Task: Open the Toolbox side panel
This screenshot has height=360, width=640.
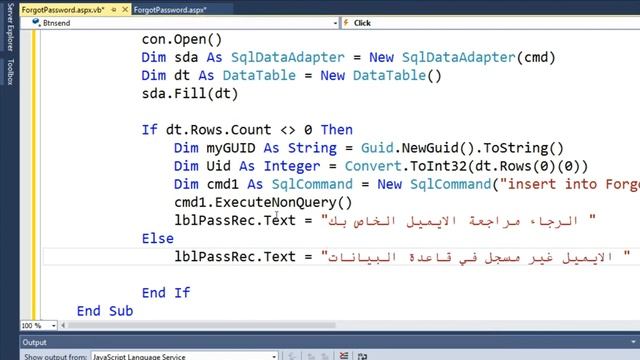Action: coord(10,72)
